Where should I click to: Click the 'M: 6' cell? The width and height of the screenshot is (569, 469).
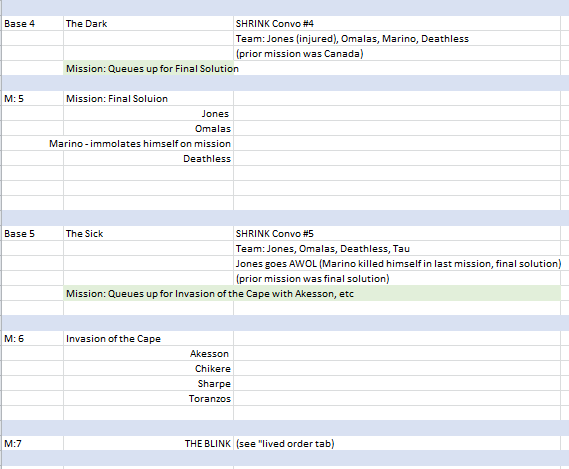pos(33,338)
